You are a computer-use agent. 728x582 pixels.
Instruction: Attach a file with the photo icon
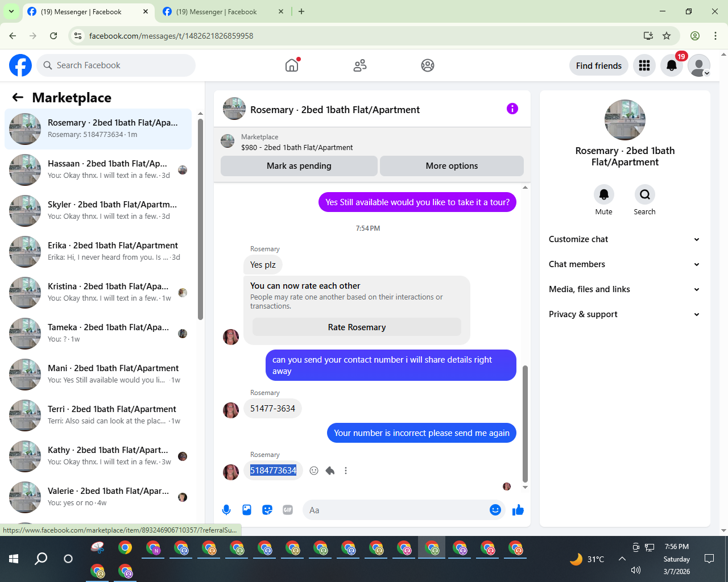[x=247, y=510]
